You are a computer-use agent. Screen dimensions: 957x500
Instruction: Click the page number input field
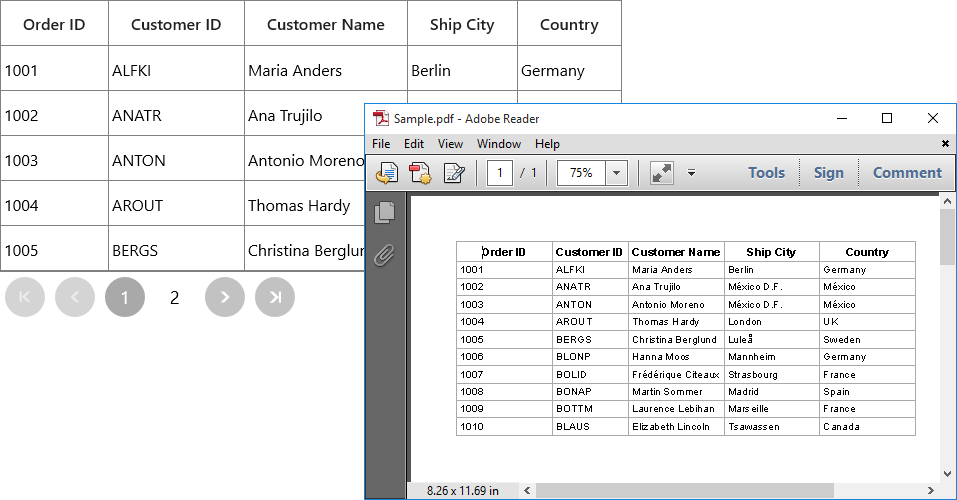click(x=500, y=173)
